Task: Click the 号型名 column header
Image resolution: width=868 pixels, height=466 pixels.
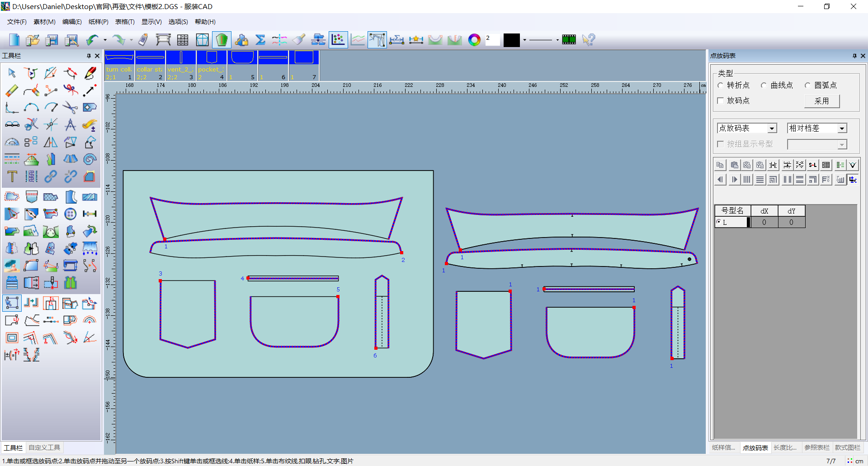Action: point(732,211)
